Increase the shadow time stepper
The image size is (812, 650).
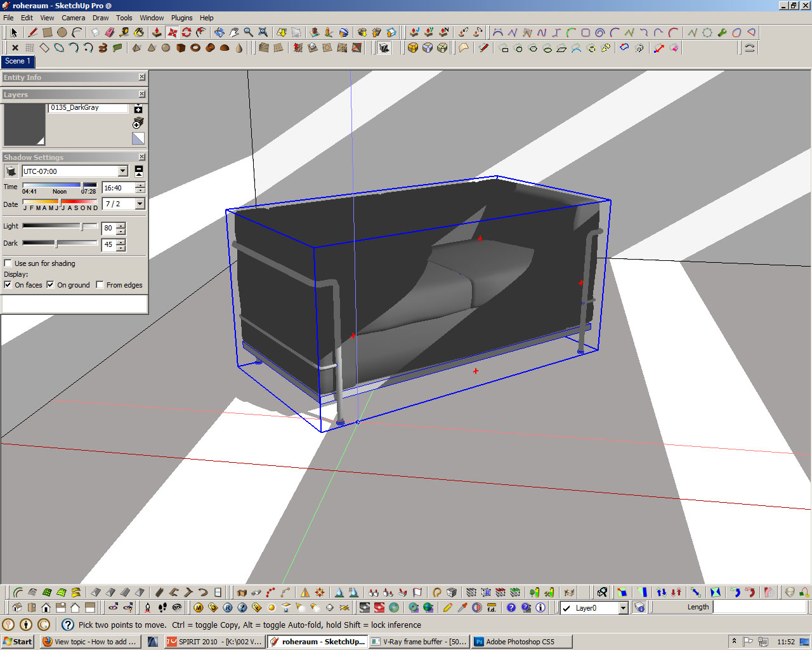[x=140, y=185]
